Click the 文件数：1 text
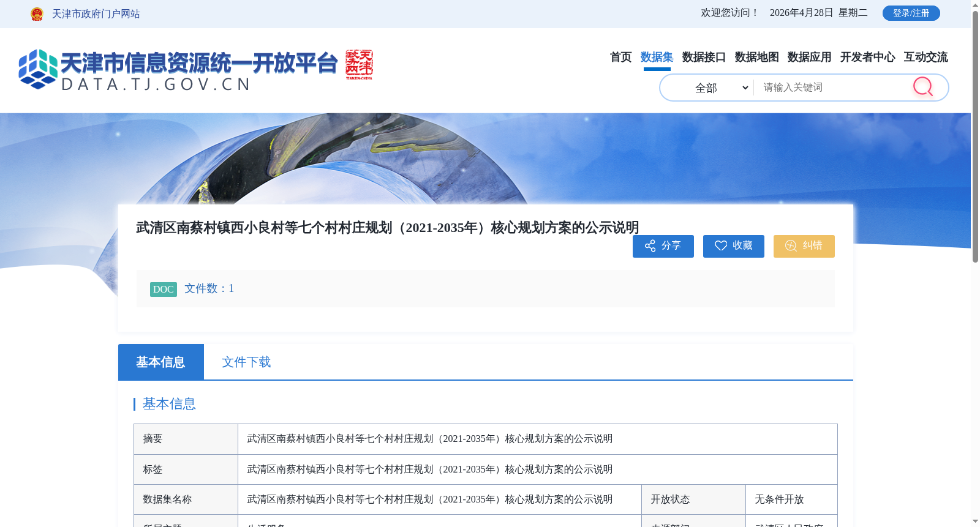 click(209, 288)
